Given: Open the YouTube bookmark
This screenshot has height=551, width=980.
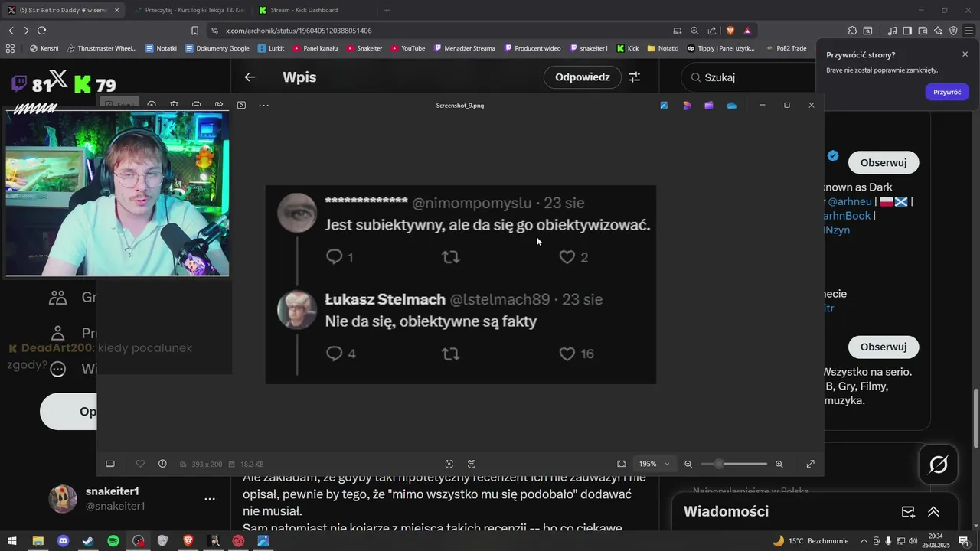Looking at the screenshot, I should click(407, 48).
